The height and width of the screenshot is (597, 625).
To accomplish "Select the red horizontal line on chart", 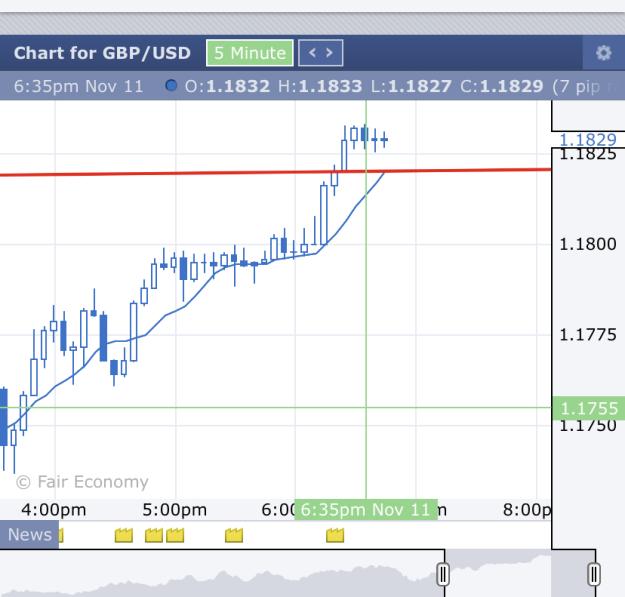I will pos(275,172).
